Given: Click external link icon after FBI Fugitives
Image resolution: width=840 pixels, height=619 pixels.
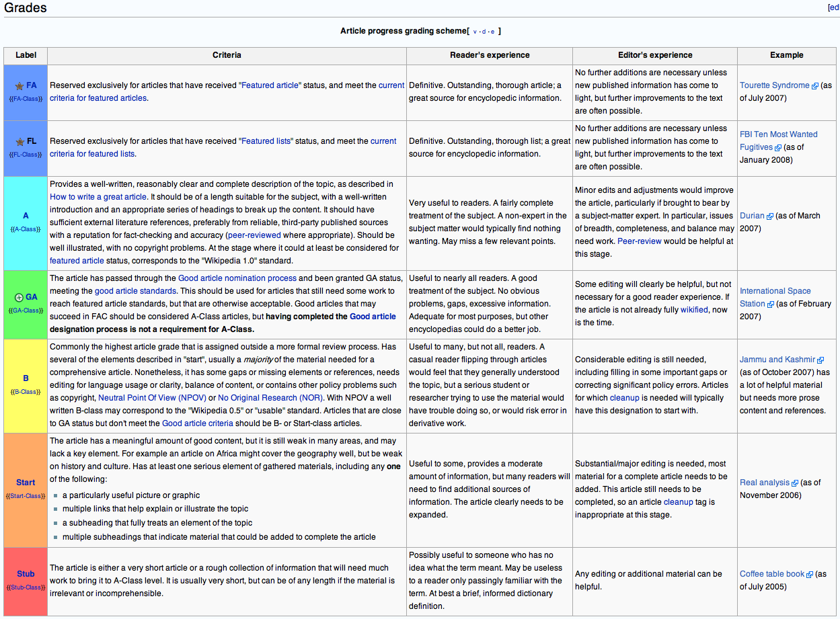Looking at the screenshot, I should 778,148.
